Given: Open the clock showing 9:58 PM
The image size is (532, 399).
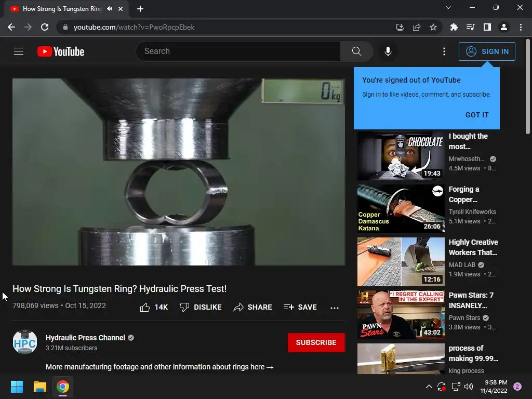Looking at the screenshot, I should coord(494,387).
